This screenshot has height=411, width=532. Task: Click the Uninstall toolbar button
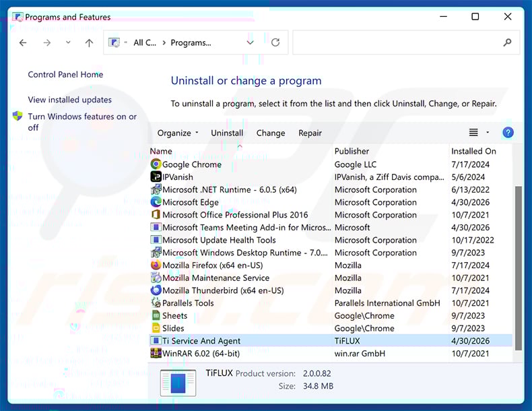point(227,133)
